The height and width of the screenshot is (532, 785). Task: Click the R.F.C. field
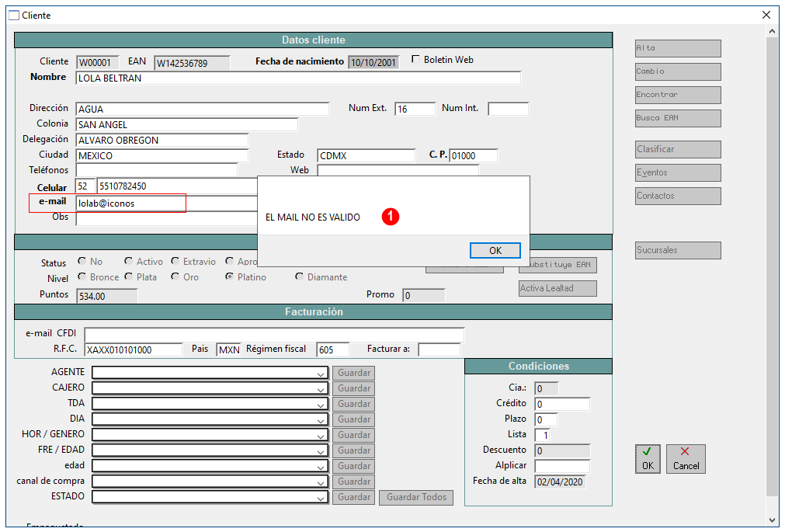[134, 349]
